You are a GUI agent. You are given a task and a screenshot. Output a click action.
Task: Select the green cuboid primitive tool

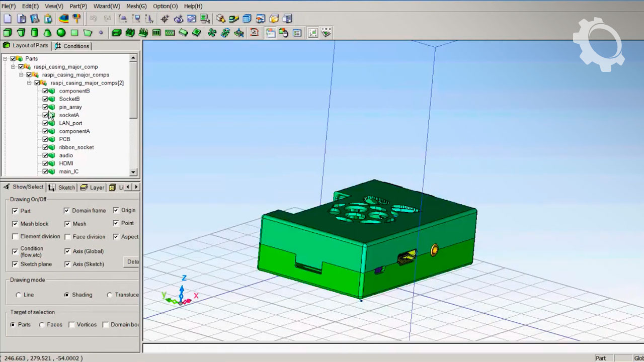pyautogui.click(x=8, y=33)
